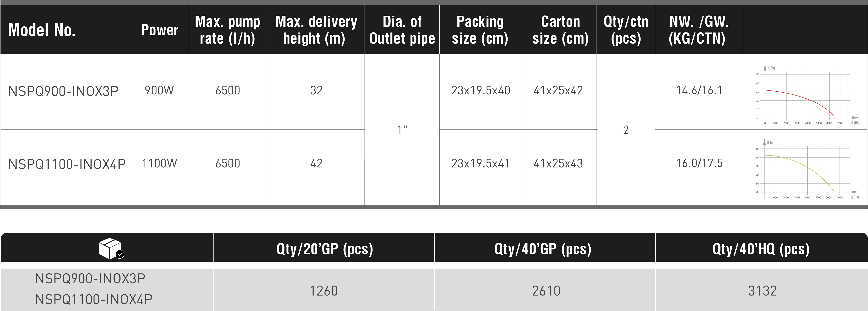This screenshot has width=868, height=311.
Task: Click the NSPQ900-INOX3P model name in first table
Action: click(x=63, y=91)
